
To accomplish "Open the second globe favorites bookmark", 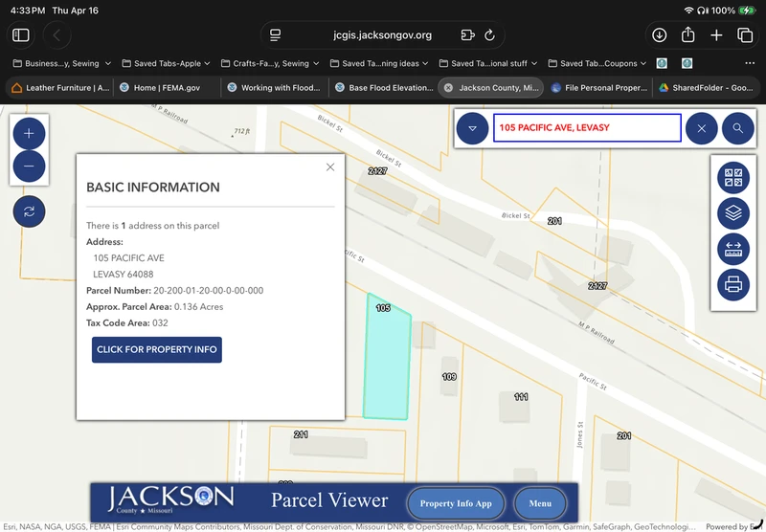I will [x=687, y=63].
